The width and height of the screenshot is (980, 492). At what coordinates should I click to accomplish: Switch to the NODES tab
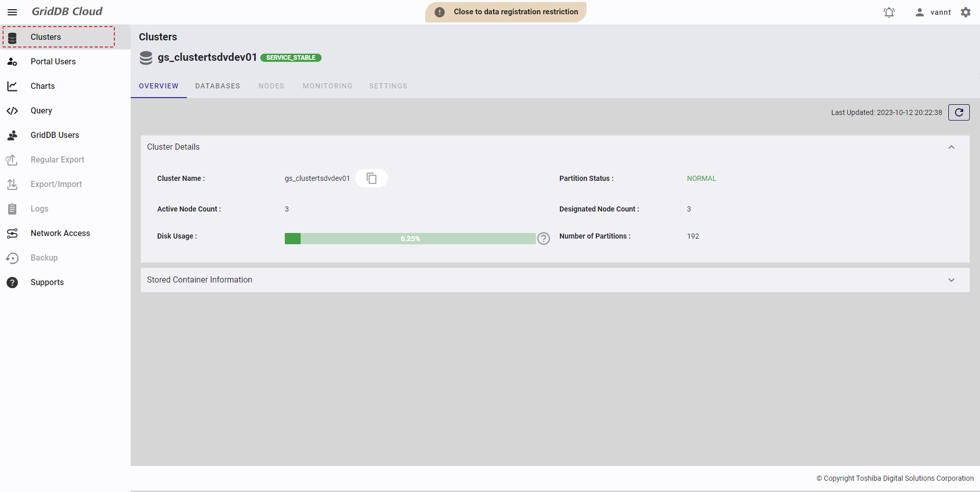[271, 86]
